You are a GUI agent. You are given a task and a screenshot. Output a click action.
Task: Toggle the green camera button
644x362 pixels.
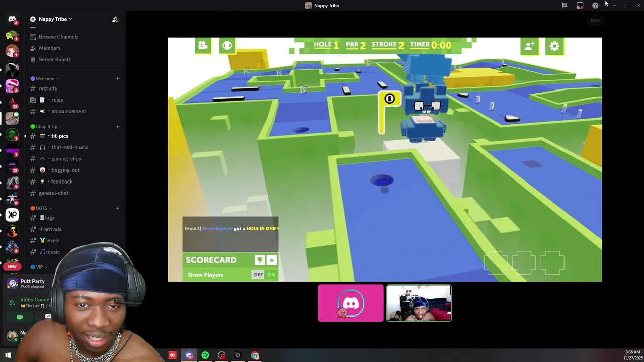click(x=20, y=317)
